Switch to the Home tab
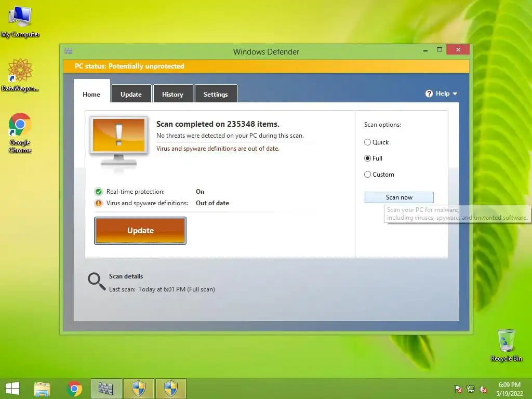This screenshot has width=532, height=399. [91, 95]
